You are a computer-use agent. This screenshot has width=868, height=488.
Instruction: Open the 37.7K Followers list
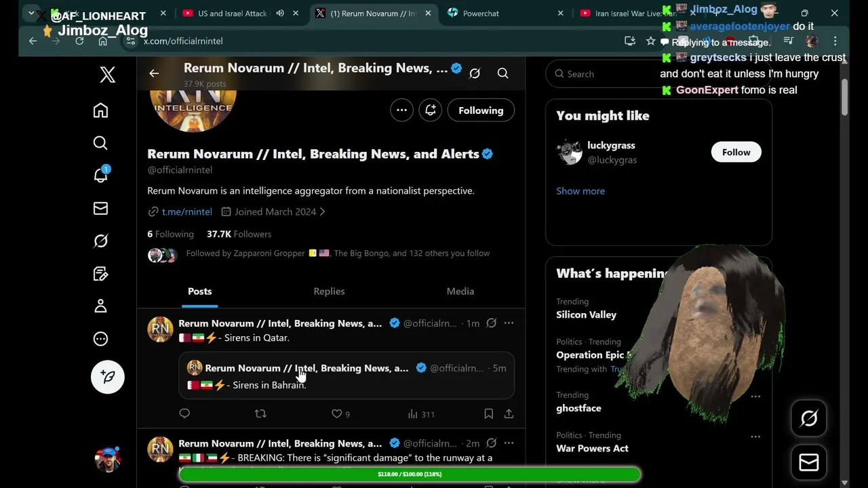(239, 234)
